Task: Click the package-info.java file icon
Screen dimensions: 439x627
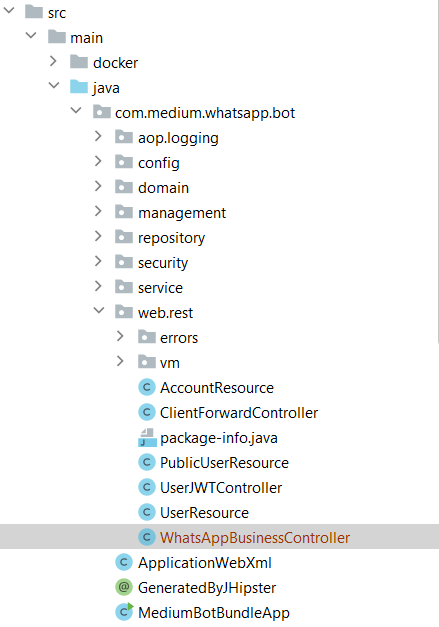Action: pos(147,437)
